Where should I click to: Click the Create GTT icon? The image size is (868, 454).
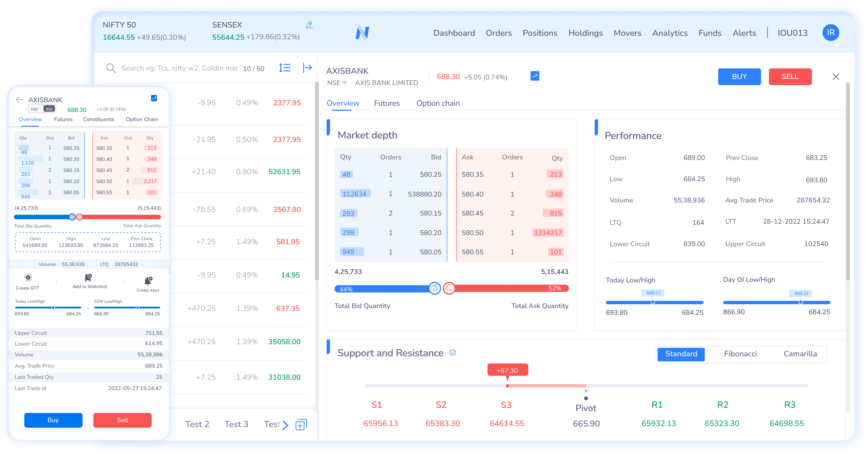click(x=28, y=278)
